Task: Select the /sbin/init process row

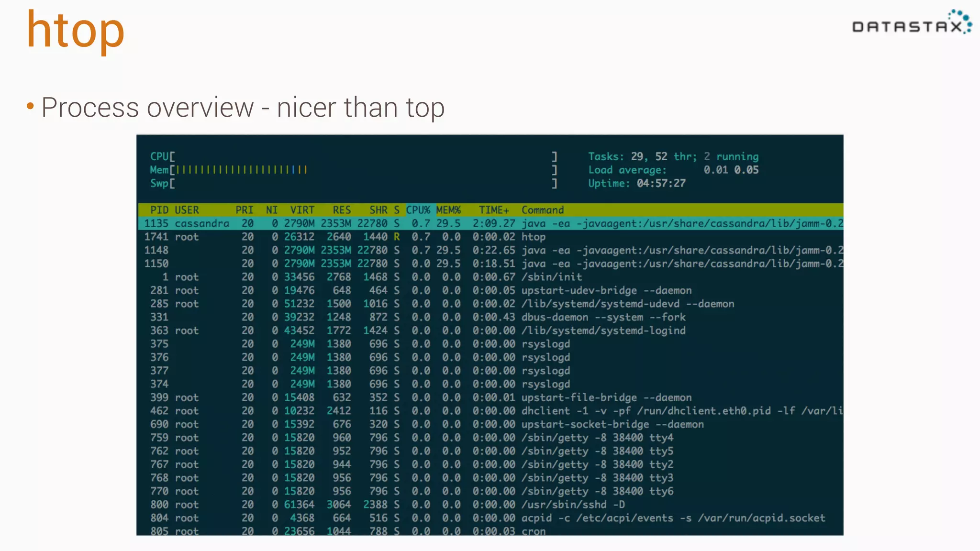Action: [490, 277]
